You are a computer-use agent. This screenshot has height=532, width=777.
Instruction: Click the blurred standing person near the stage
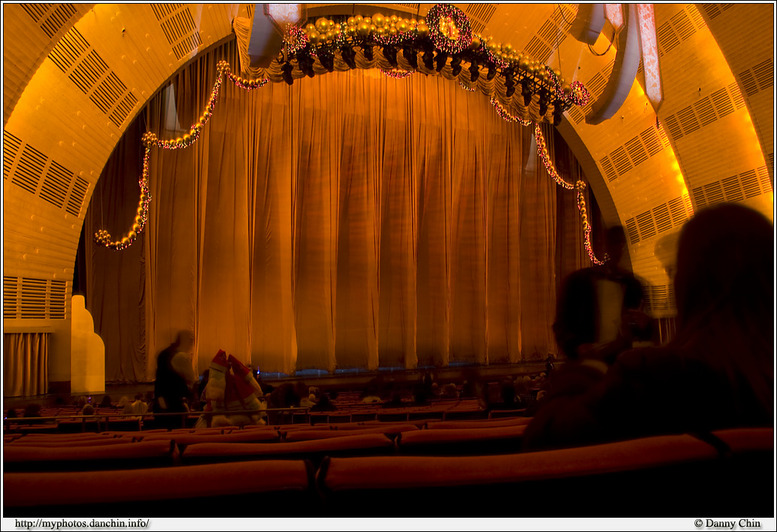coord(173,375)
